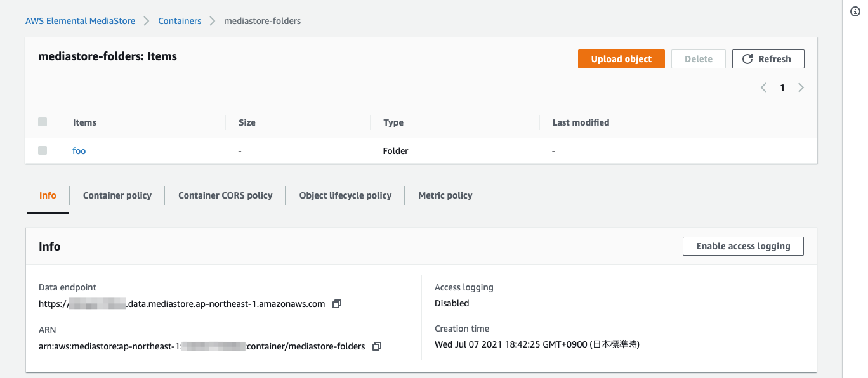
Task: Open the Object lifecycle policy tab
Action: [x=345, y=195]
